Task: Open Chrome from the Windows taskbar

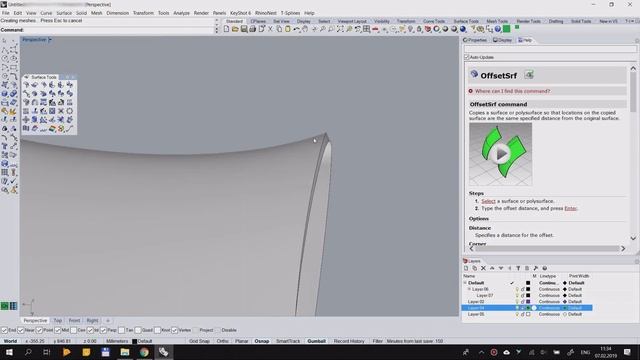Action: (x=144, y=352)
